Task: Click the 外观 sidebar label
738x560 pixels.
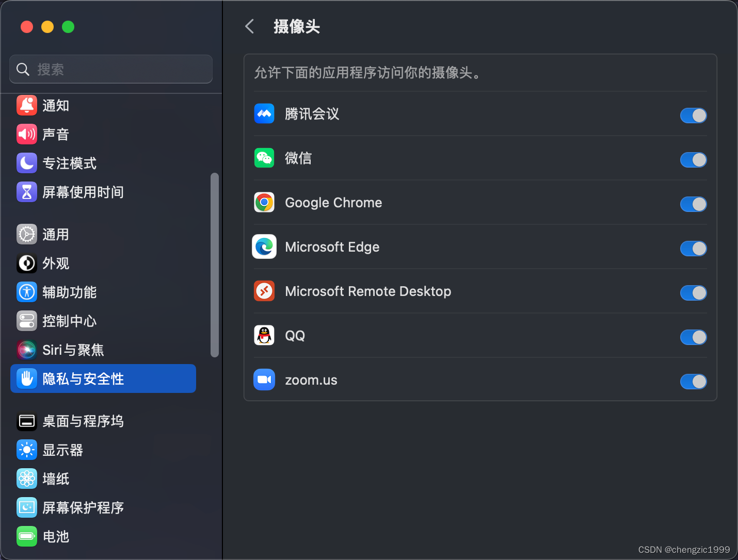Action: [56, 263]
